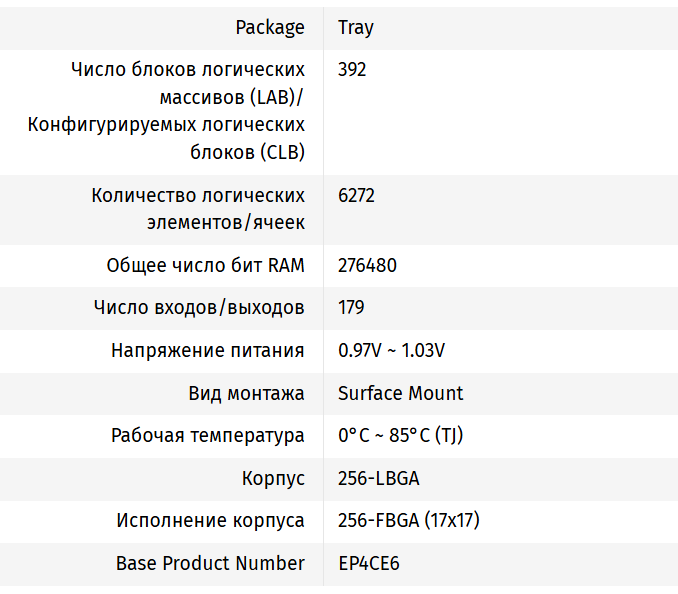Select the logic elements value 6272

[x=357, y=196]
